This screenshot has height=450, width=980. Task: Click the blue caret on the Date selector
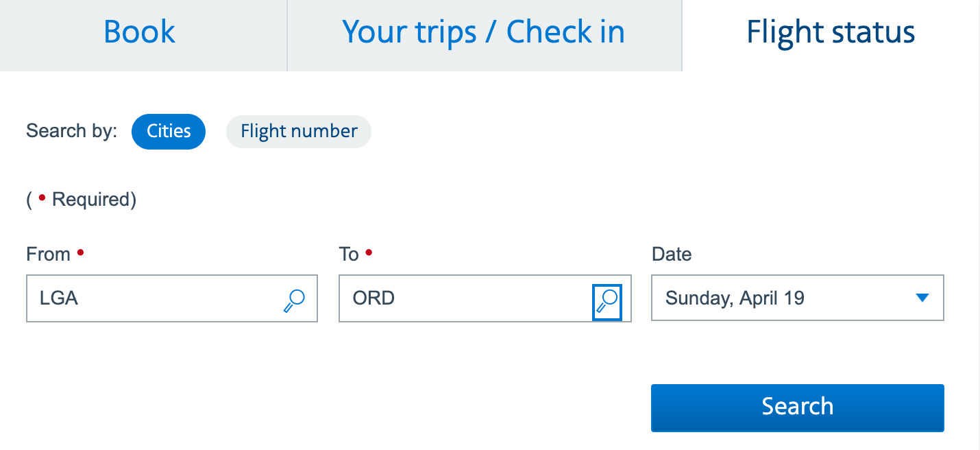(x=923, y=298)
